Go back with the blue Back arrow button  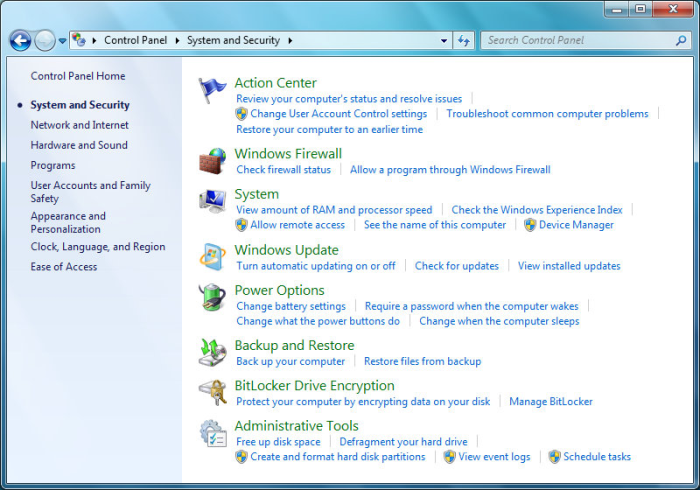click(20, 41)
